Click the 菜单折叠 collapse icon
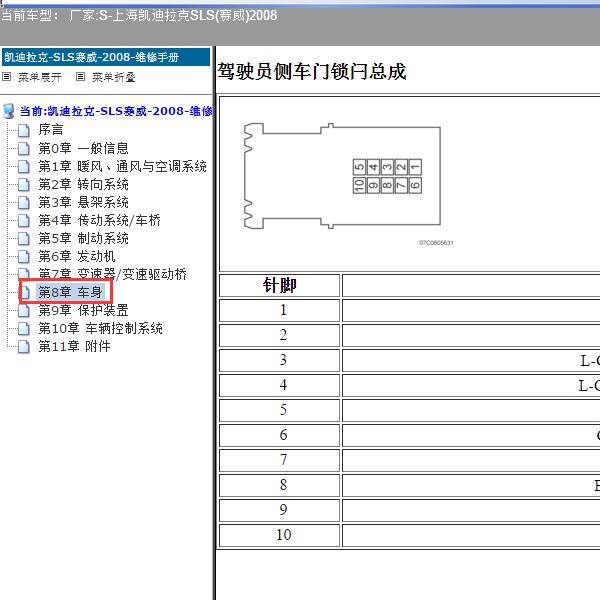Screen dimensions: 600x600 tap(80, 77)
